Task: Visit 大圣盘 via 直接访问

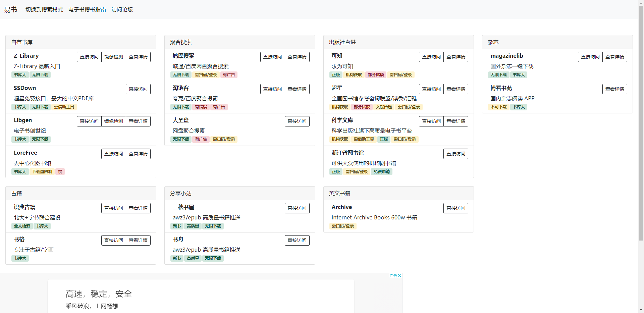Action: pos(297,121)
